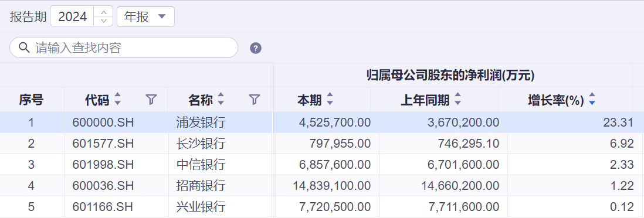Open the filter icon for 名称 column

255,100
